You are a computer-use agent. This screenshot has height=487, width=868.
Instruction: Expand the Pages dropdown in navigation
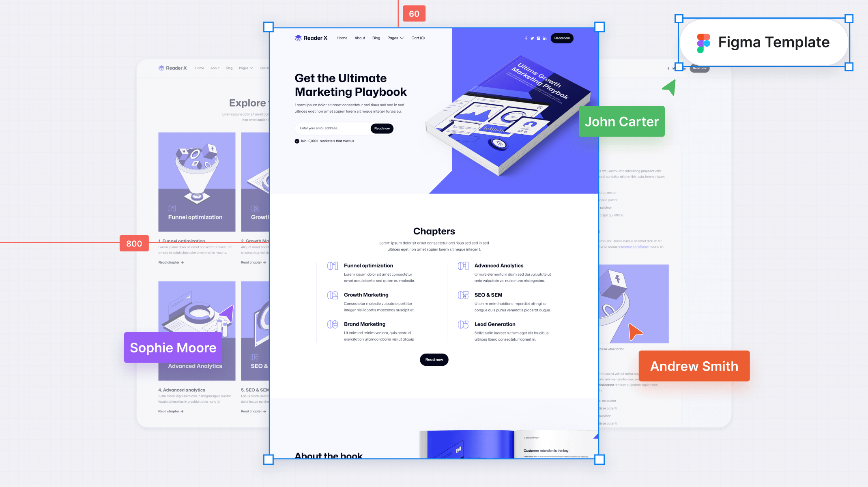click(395, 38)
